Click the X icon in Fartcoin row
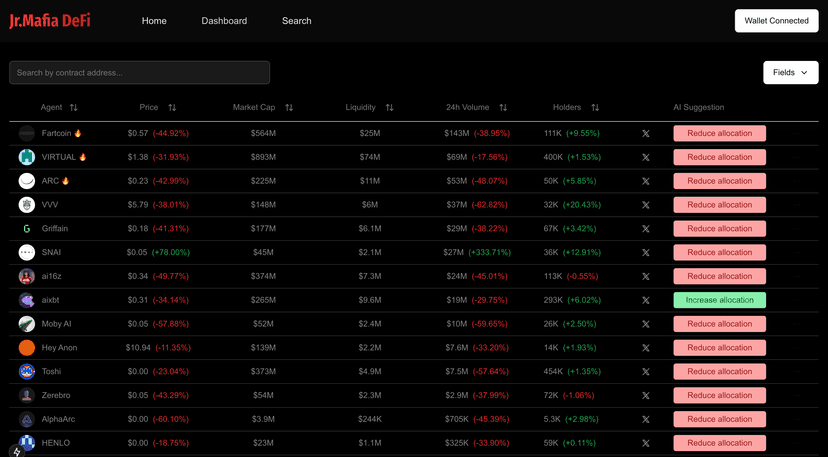The width and height of the screenshot is (828, 457). [x=645, y=133]
